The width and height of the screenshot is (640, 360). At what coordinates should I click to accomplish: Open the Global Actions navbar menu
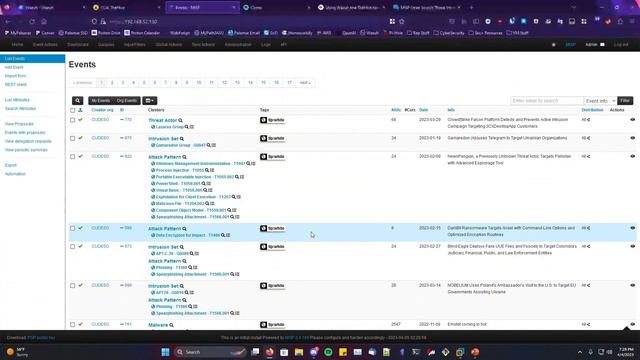(169, 44)
